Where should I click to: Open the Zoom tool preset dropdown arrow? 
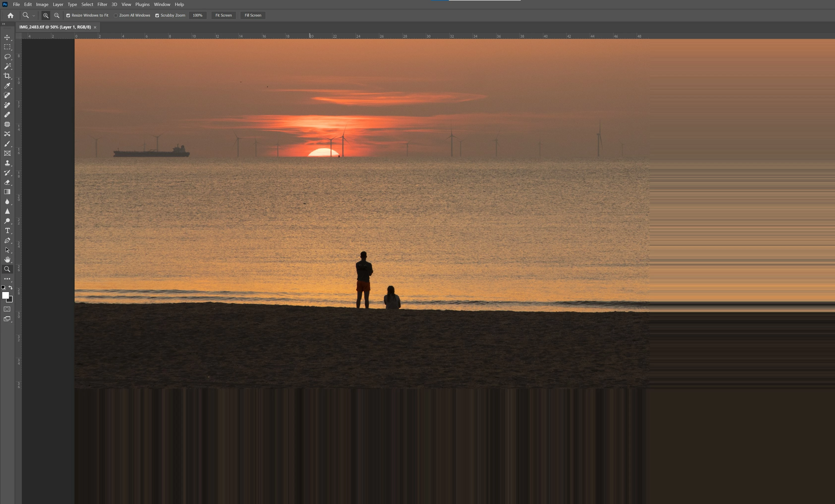33,16
